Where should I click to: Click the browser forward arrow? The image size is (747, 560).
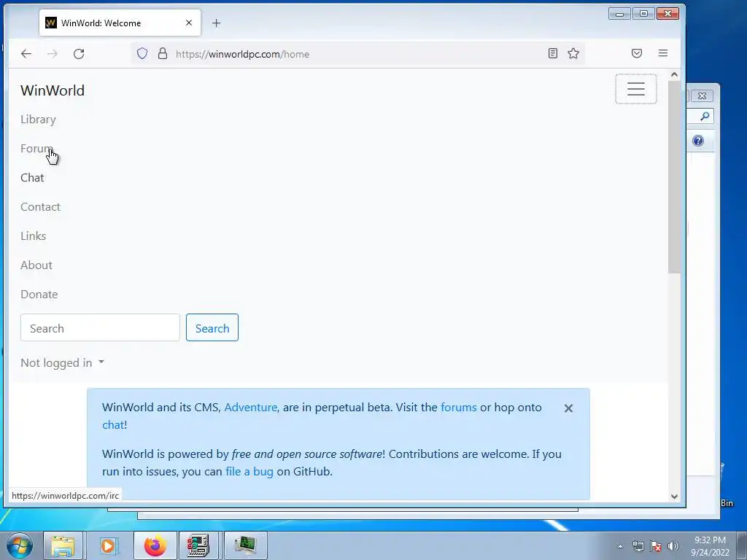click(53, 54)
